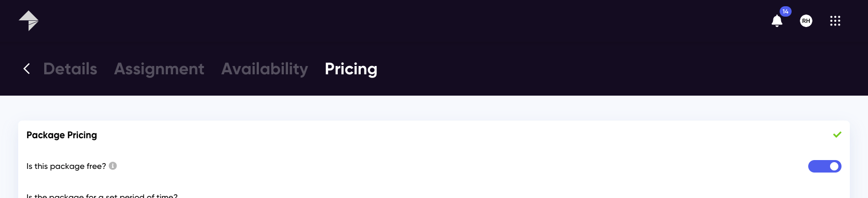
Task: Click the green checkmark on Package Pricing
Action: click(837, 135)
